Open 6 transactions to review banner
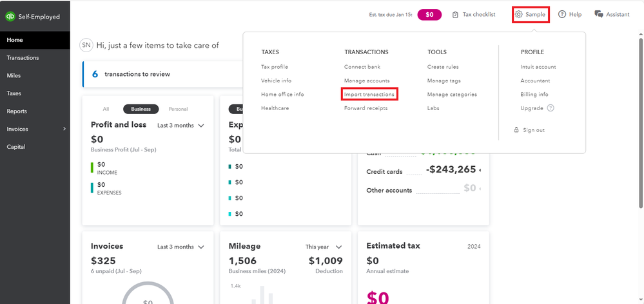 pos(163,74)
